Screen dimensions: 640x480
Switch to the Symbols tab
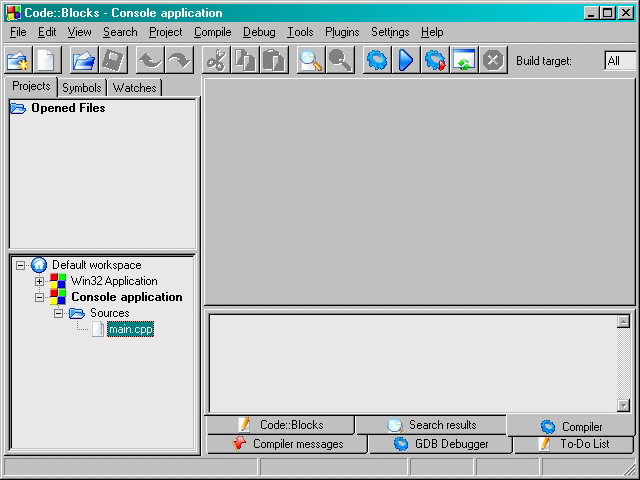click(82, 88)
